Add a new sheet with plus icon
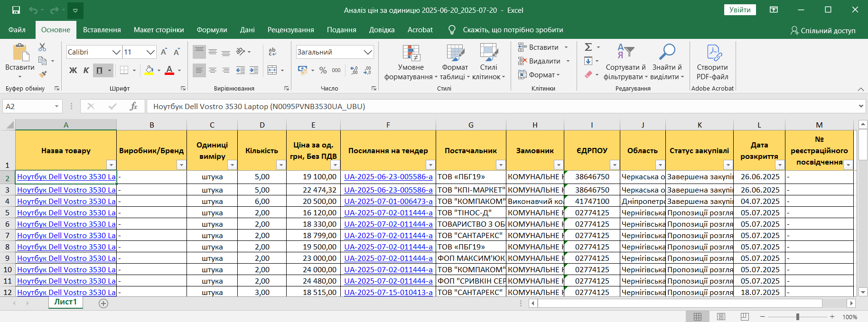 click(x=103, y=304)
